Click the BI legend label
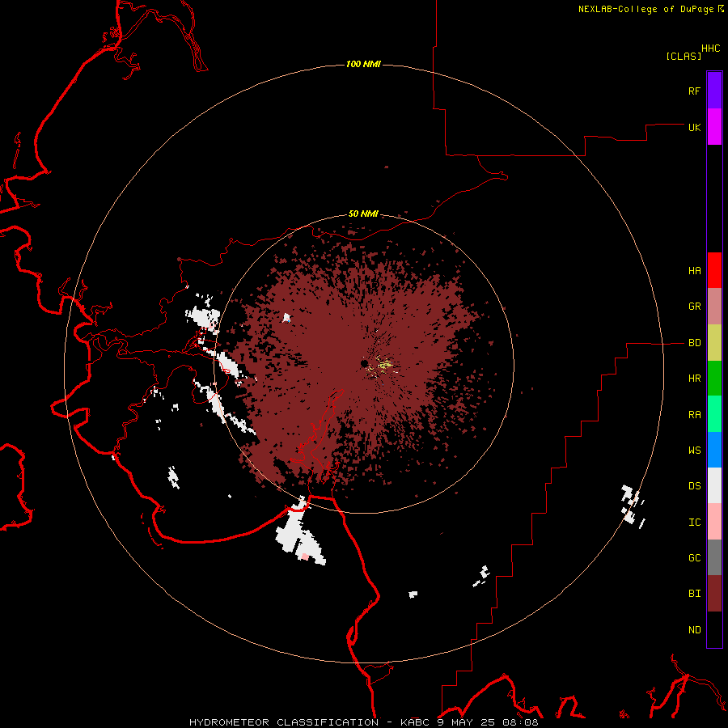 point(694,594)
